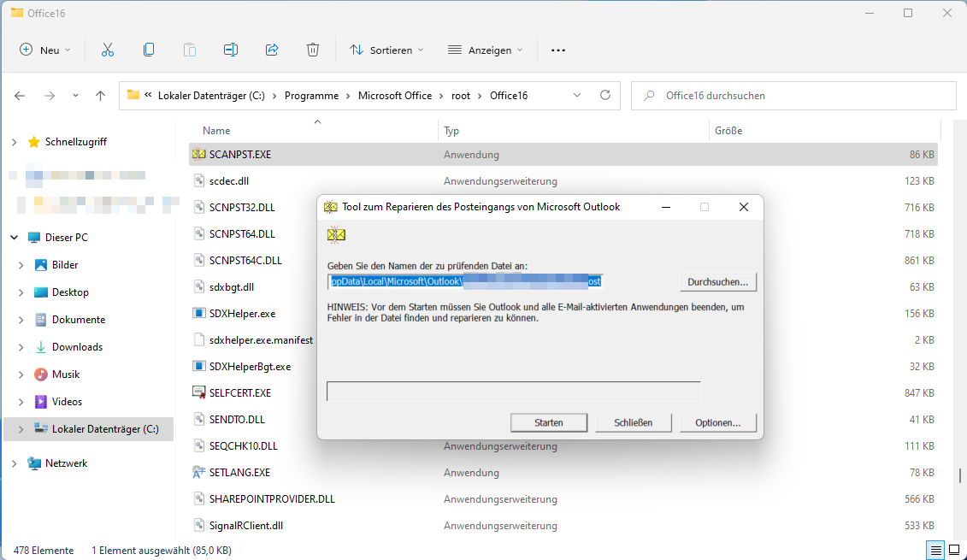Screen dimensions: 967x560
Task: Expand the Schnellzugriff tree node
Action: coord(15,142)
